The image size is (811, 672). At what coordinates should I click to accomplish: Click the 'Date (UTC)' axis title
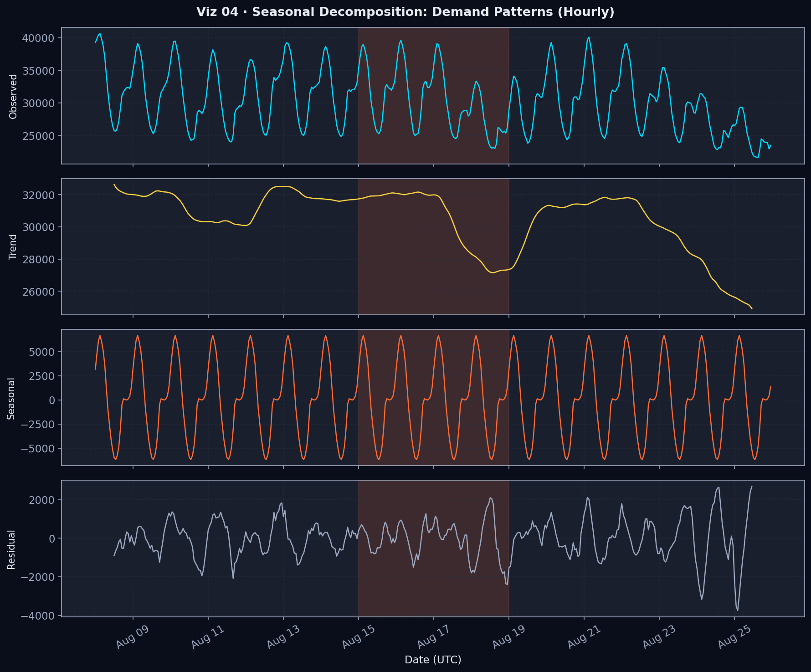(x=432, y=660)
